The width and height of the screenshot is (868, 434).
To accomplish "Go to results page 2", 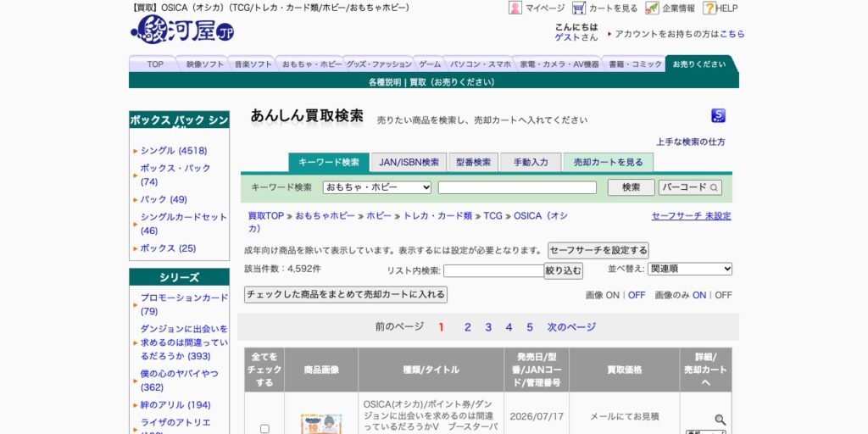I will click(468, 327).
